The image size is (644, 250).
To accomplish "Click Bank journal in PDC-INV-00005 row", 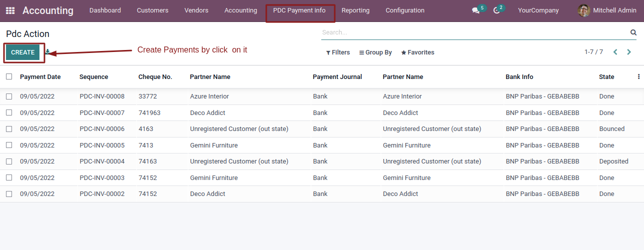I will coord(320,145).
